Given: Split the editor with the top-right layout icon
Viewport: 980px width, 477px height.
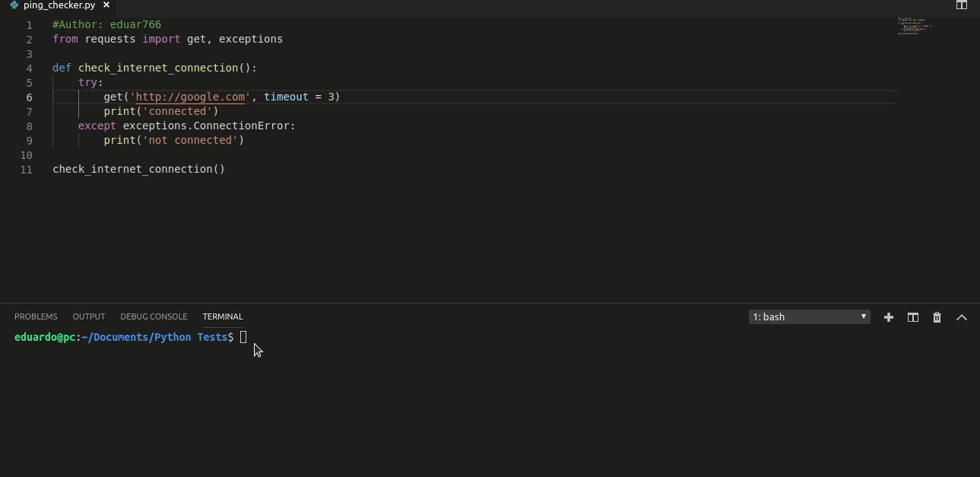Looking at the screenshot, I should click(x=962, y=5).
